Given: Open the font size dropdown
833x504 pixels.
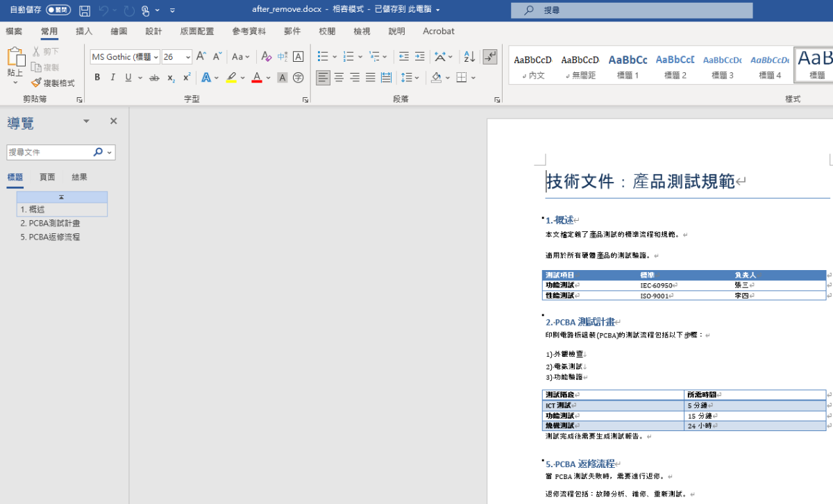Looking at the screenshot, I should (x=188, y=57).
